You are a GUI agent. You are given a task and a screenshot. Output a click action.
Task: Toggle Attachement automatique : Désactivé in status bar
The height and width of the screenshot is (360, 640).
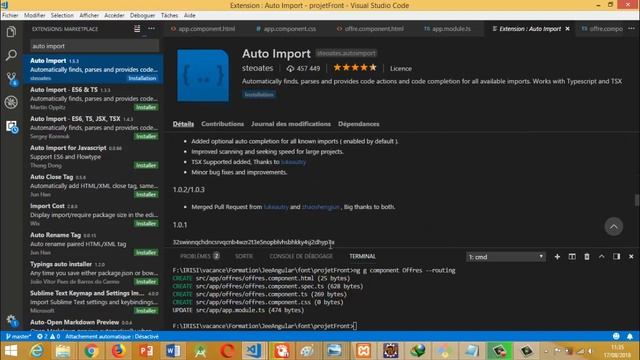[x=112, y=336]
